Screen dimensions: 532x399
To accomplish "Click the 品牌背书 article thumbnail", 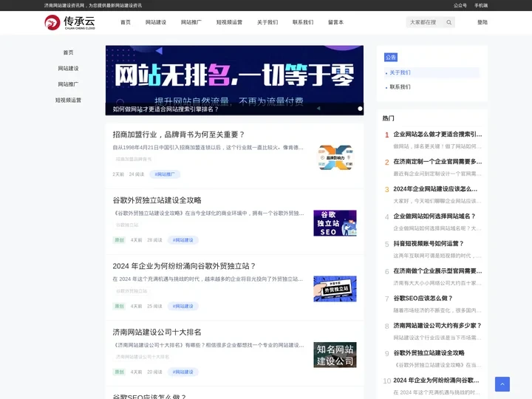I will [335, 157].
